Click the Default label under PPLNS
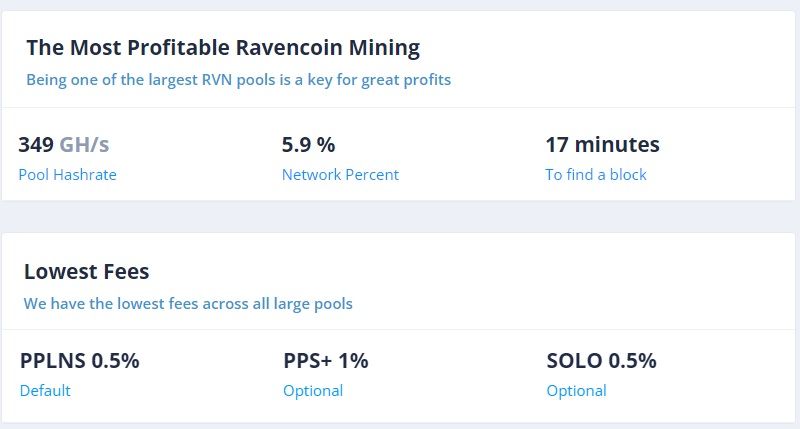 [45, 391]
